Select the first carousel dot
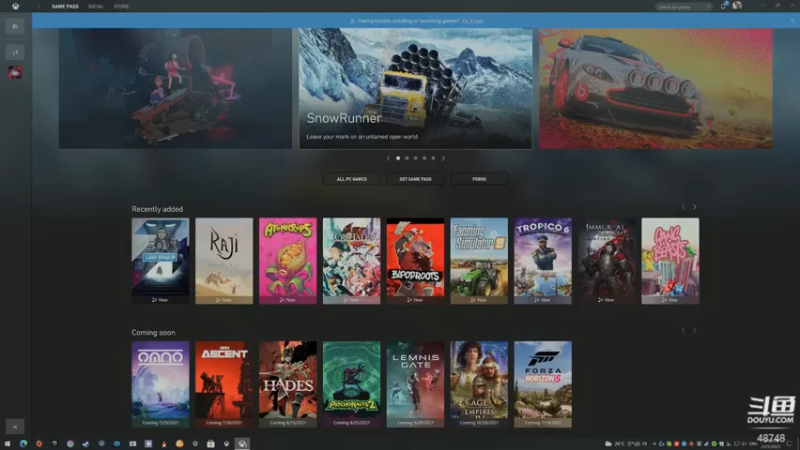 (398, 158)
